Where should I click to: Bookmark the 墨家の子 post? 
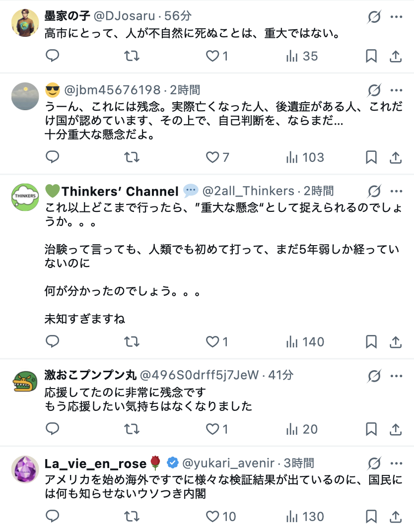pyautogui.click(x=371, y=56)
